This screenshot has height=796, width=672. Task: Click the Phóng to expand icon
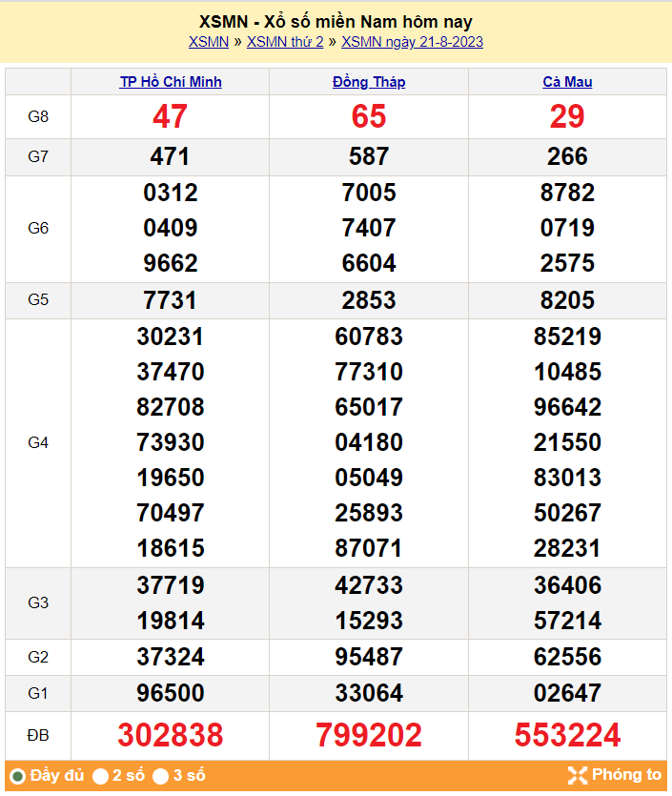[577, 775]
